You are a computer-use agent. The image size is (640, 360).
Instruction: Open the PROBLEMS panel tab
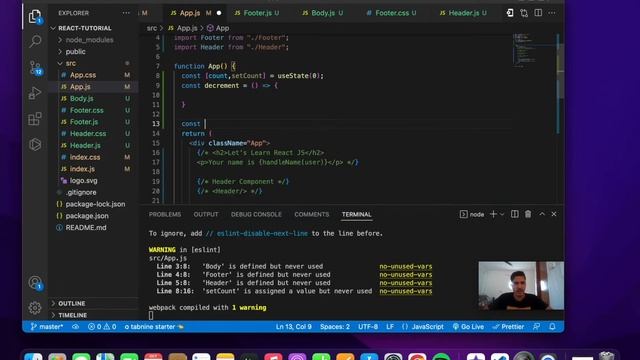click(165, 214)
